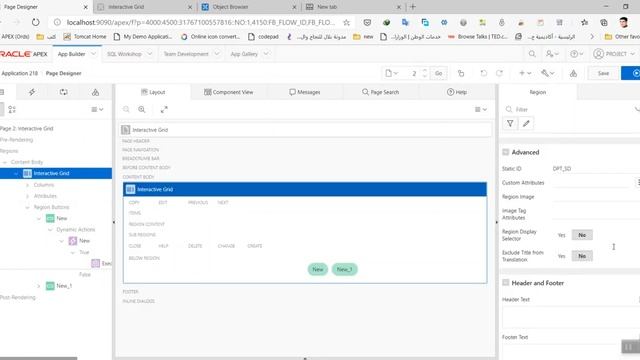Run the page with blue play button
640x360 pixels.
tap(631, 73)
